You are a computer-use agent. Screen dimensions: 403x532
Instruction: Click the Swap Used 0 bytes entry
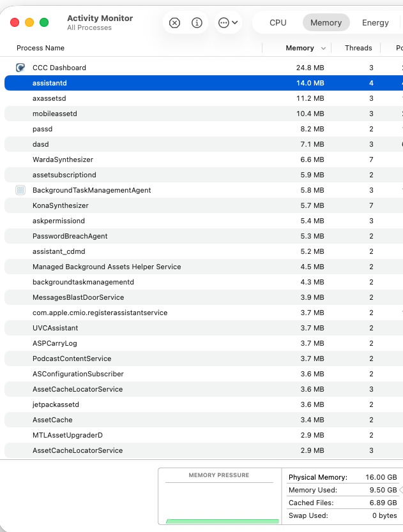click(x=342, y=515)
